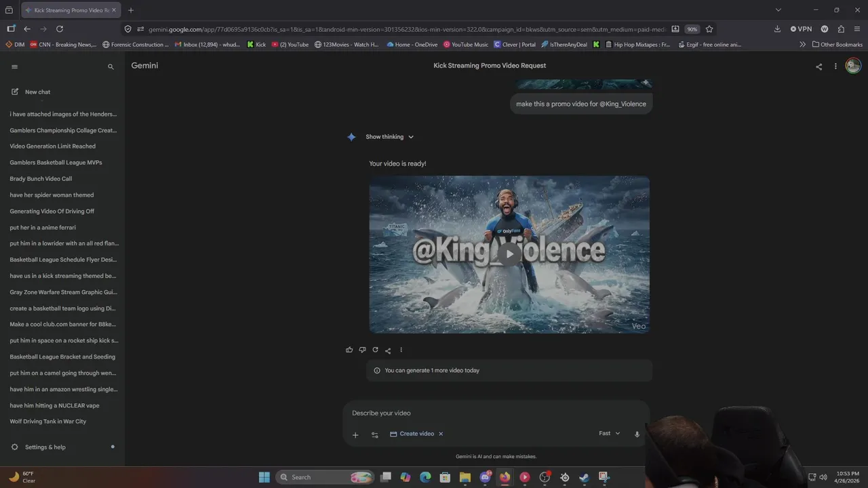Open the Gemini main menu hamburger
Screen dimensions: 868x488
(14, 66)
